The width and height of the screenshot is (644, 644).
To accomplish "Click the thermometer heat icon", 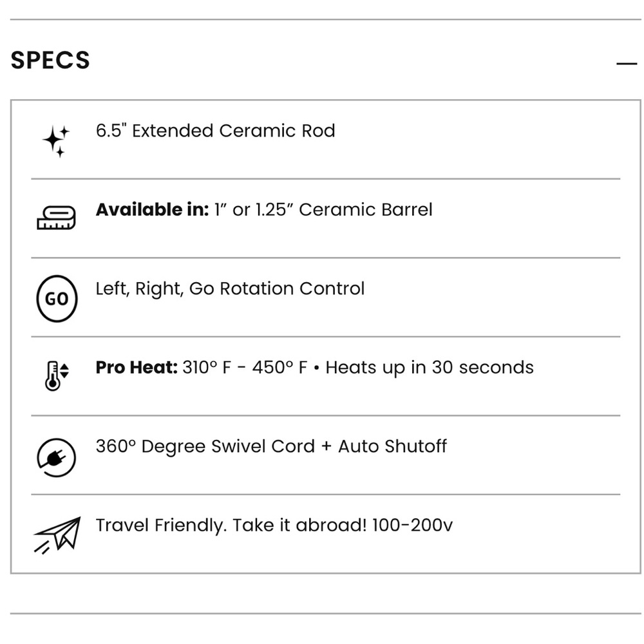I will [57, 376].
